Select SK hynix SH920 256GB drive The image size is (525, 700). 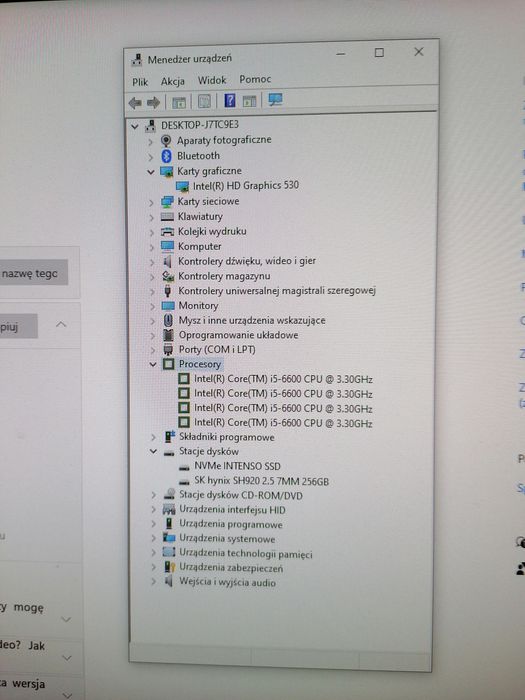coord(262,481)
